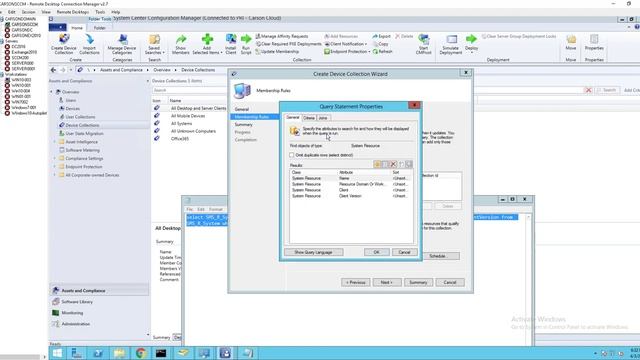Expand the Asset Intelligence tree node
Screen dimensions: 640x360
(x=55, y=142)
